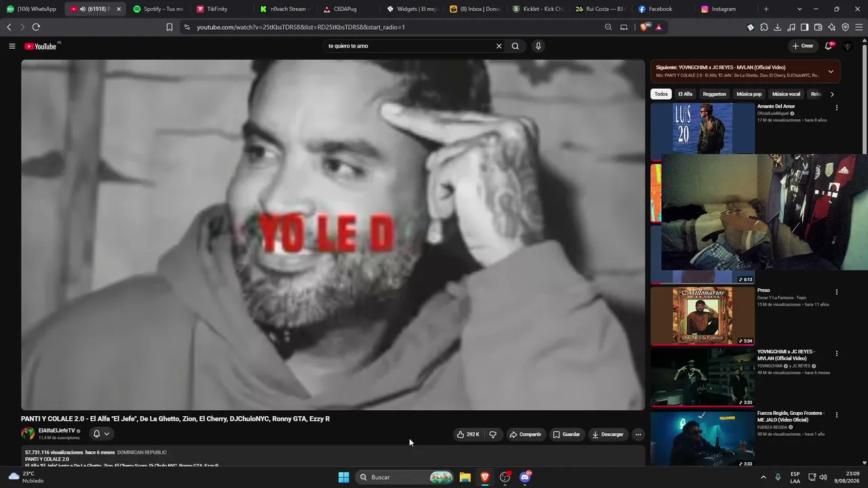This screenshot has height=488, width=868.
Task: Click the address bar URL
Action: [301, 27]
